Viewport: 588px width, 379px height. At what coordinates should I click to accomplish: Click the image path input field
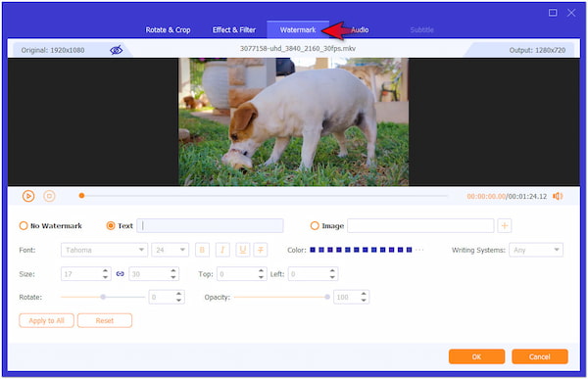420,225
